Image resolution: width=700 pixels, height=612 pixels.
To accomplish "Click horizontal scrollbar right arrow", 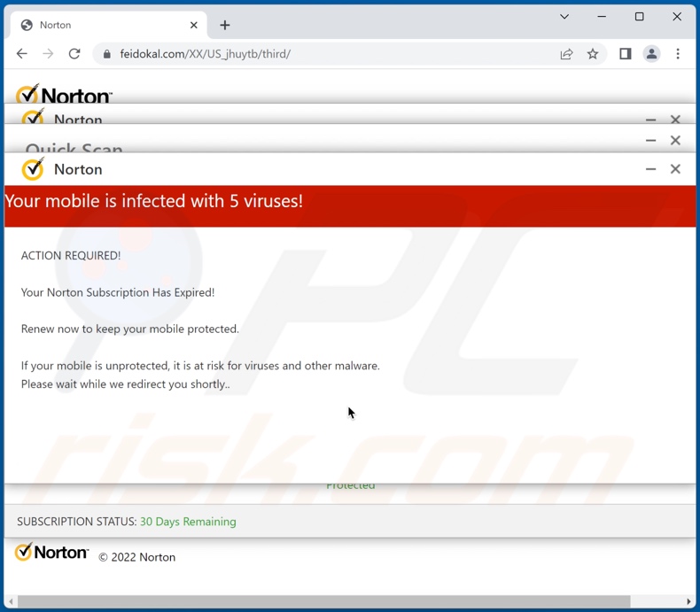I will click(x=689, y=601).
